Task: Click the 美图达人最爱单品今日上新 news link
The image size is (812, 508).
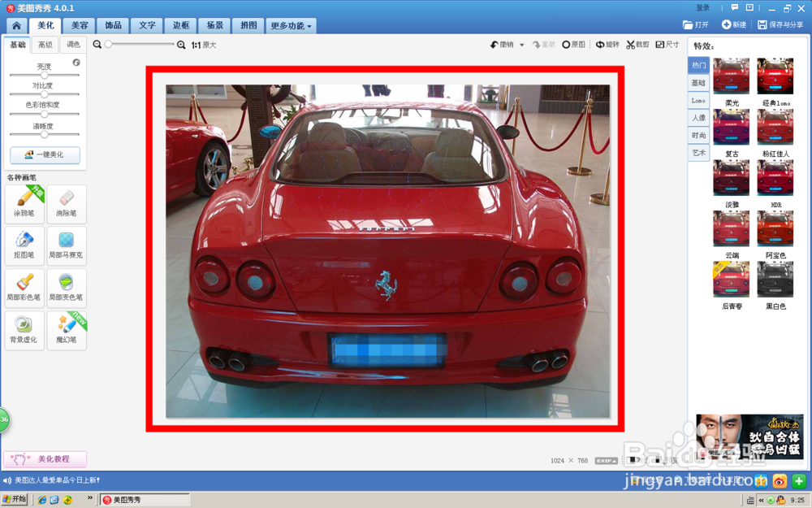Action: [x=57, y=480]
